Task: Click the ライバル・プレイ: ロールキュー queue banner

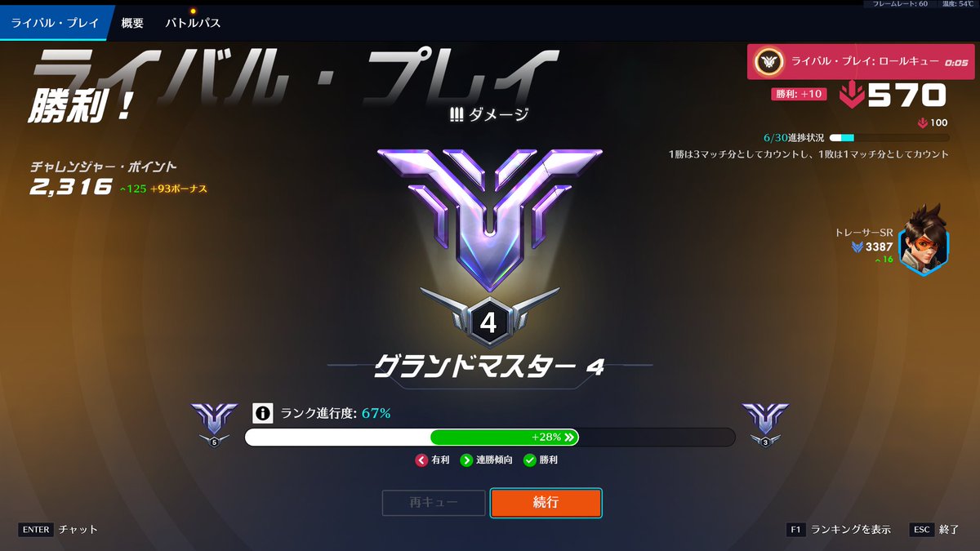Action: [x=860, y=61]
